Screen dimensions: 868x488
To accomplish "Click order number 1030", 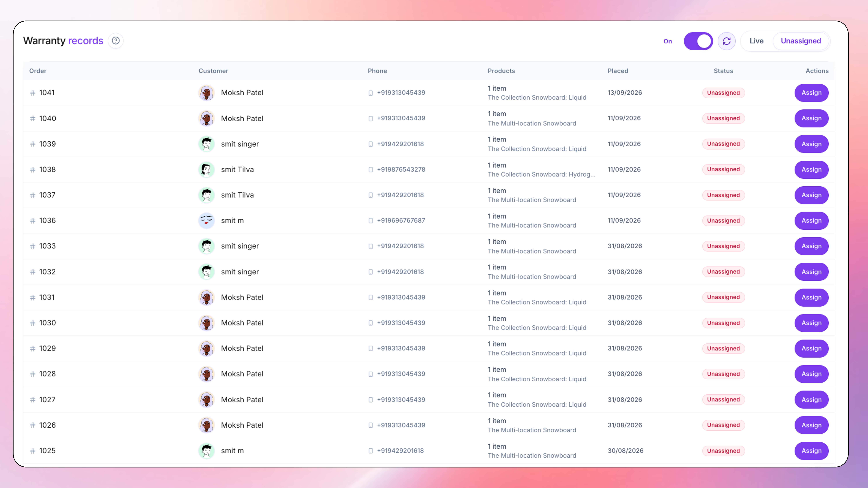I will (x=47, y=323).
